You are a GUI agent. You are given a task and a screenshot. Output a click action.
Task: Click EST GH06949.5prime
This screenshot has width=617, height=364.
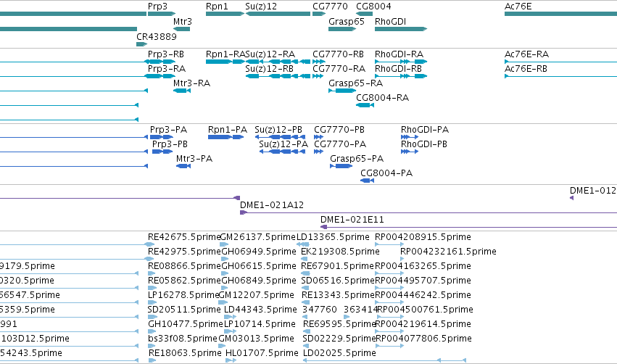tap(259, 252)
